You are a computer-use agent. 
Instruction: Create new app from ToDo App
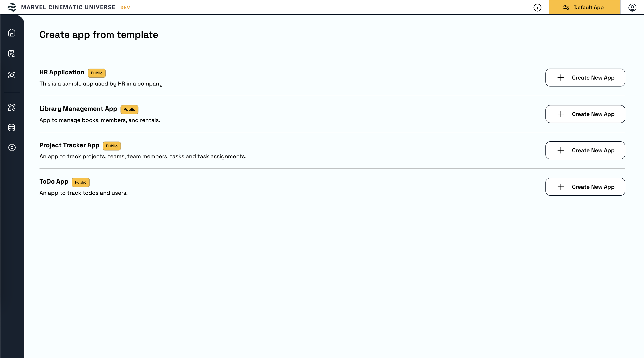click(x=585, y=187)
